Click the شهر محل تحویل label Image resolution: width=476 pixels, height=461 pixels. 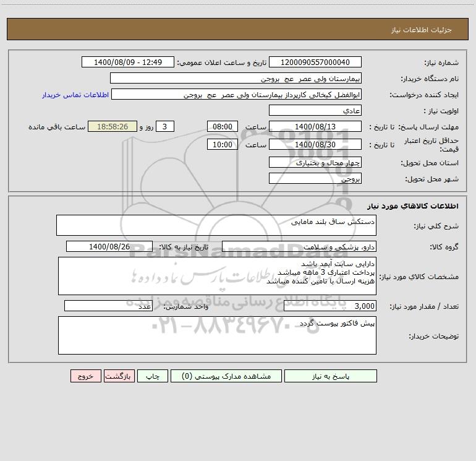pyautogui.click(x=432, y=179)
